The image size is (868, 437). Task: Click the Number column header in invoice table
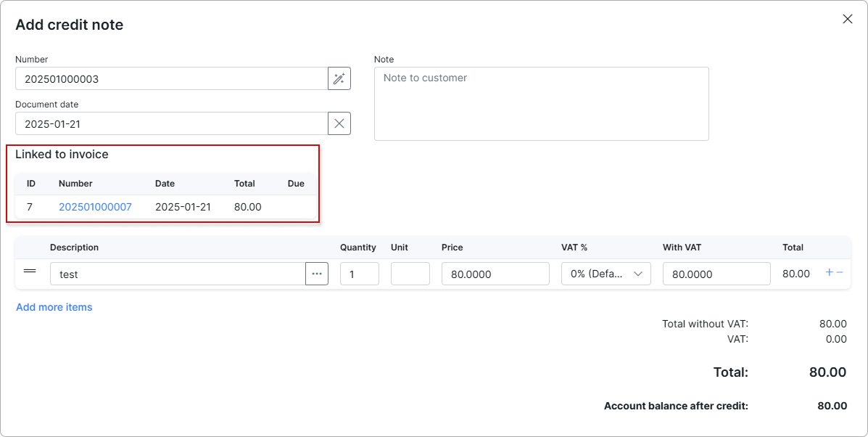pyautogui.click(x=75, y=184)
